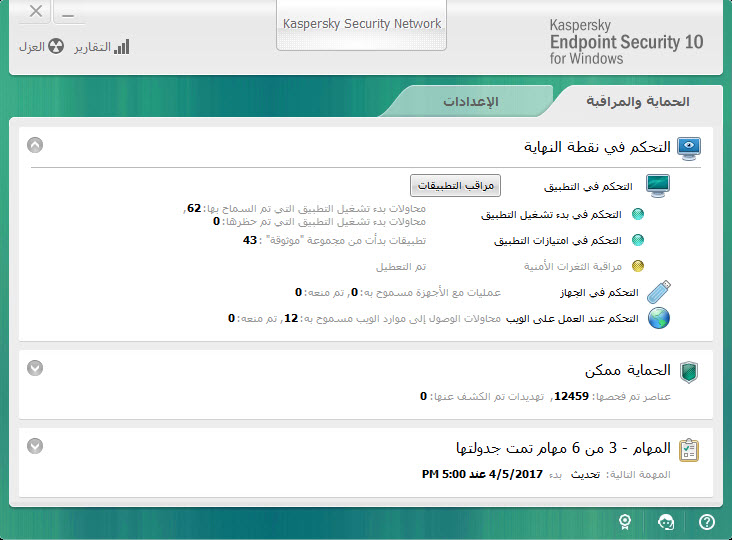Click the web control globe icon
This screenshot has width=732, height=540.
[659, 318]
